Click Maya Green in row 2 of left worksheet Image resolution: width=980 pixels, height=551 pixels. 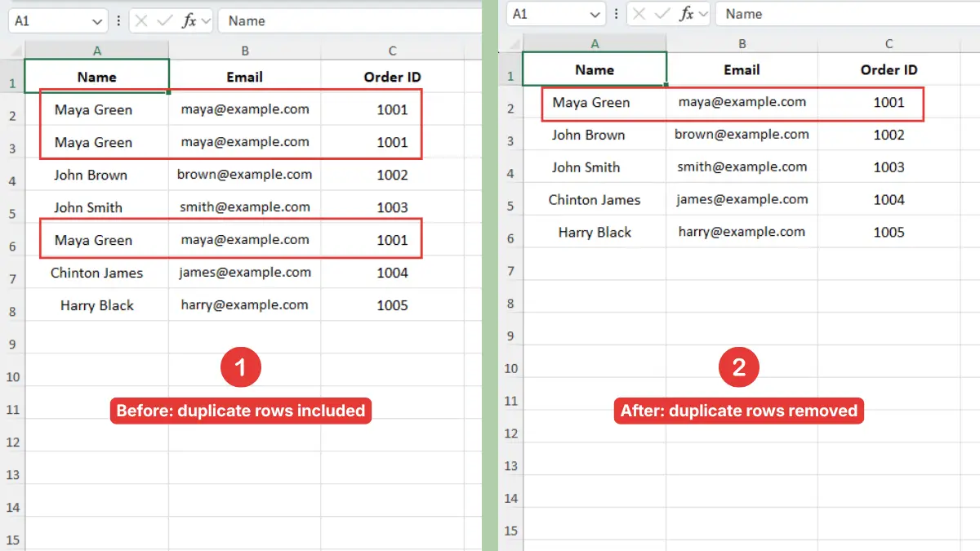click(97, 109)
